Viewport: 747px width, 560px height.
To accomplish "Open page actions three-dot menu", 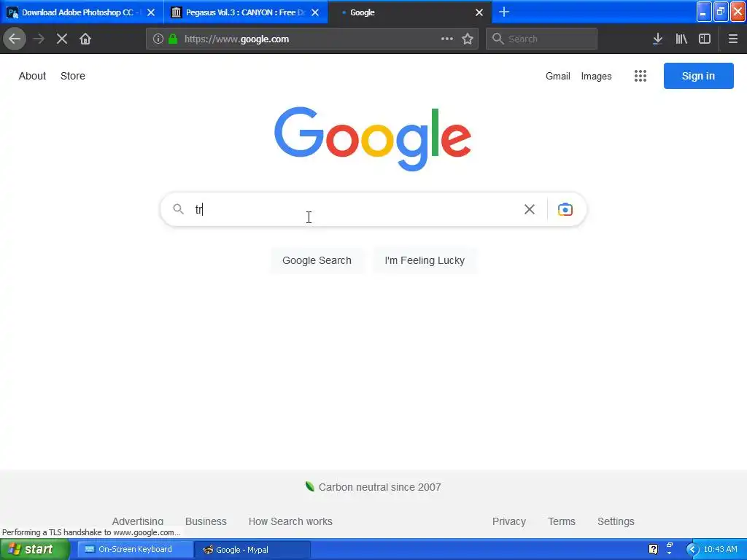I will coord(447,39).
